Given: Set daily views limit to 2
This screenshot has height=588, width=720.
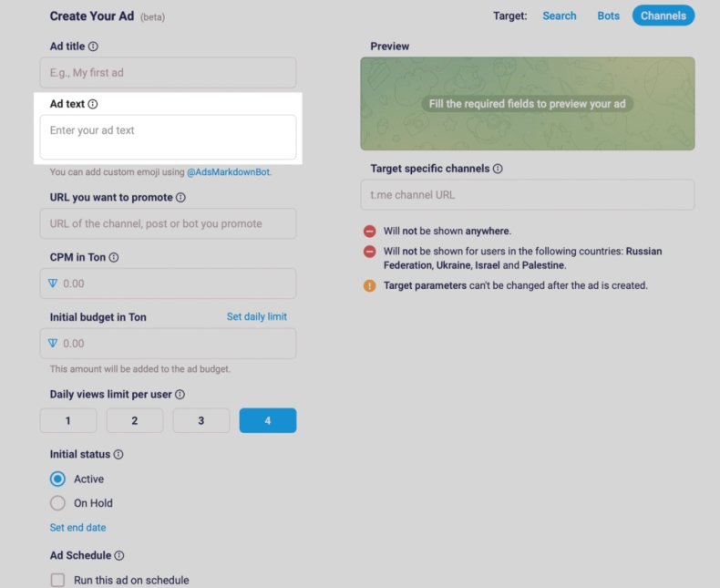Looking at the screenshot, I should (135, 420).
